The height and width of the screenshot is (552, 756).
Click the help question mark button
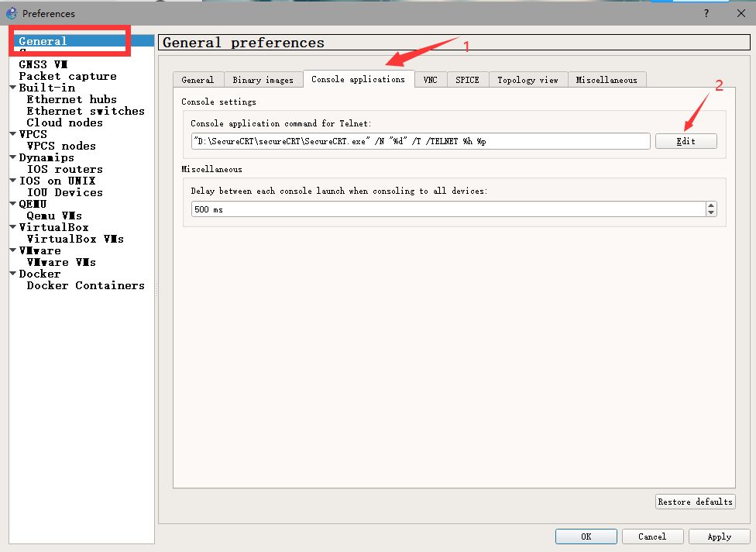click(x=706, y=13)
